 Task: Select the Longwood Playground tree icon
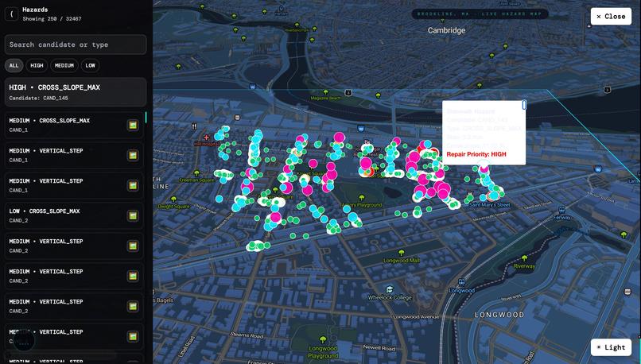pos(323,339)
